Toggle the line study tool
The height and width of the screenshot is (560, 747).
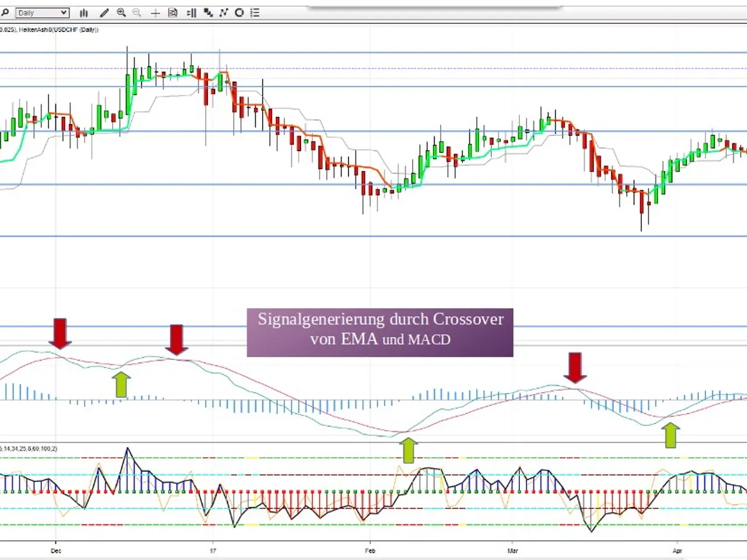point(224,12)
